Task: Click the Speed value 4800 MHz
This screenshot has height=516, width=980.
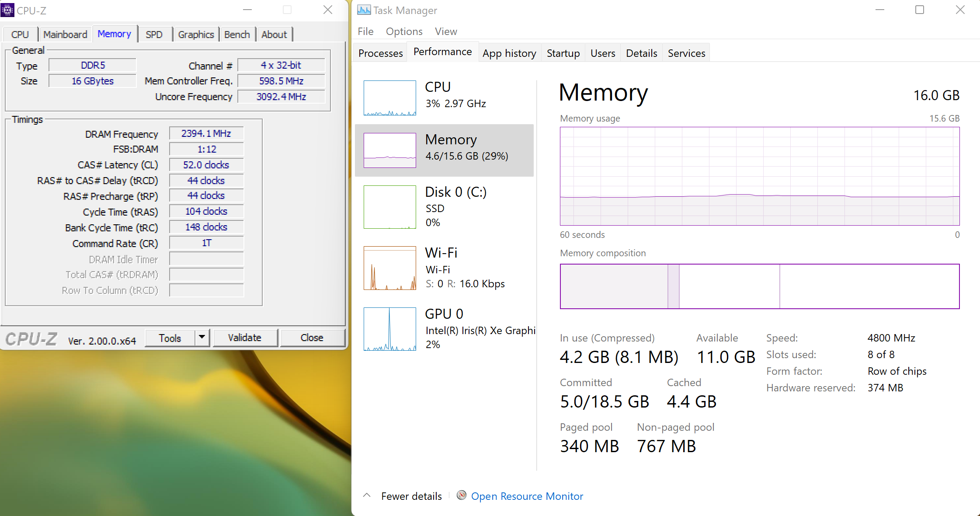Action: pos(891,338)
